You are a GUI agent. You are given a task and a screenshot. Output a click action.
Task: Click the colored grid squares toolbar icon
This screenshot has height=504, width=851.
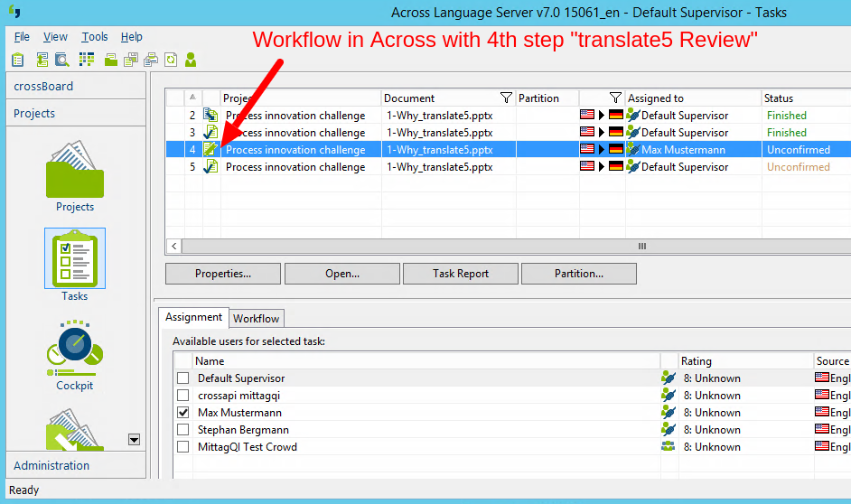[x=87, y=59]
